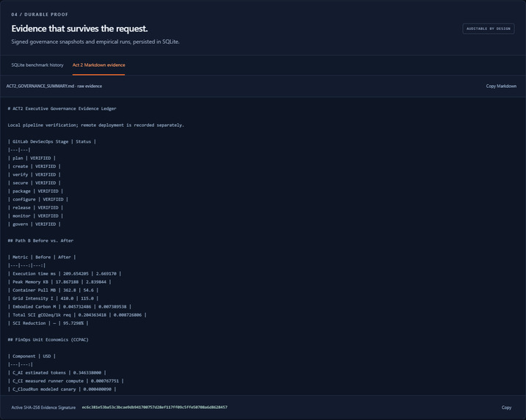Click the 'C_CloudRun modeled canary' row

coord(62,389)
